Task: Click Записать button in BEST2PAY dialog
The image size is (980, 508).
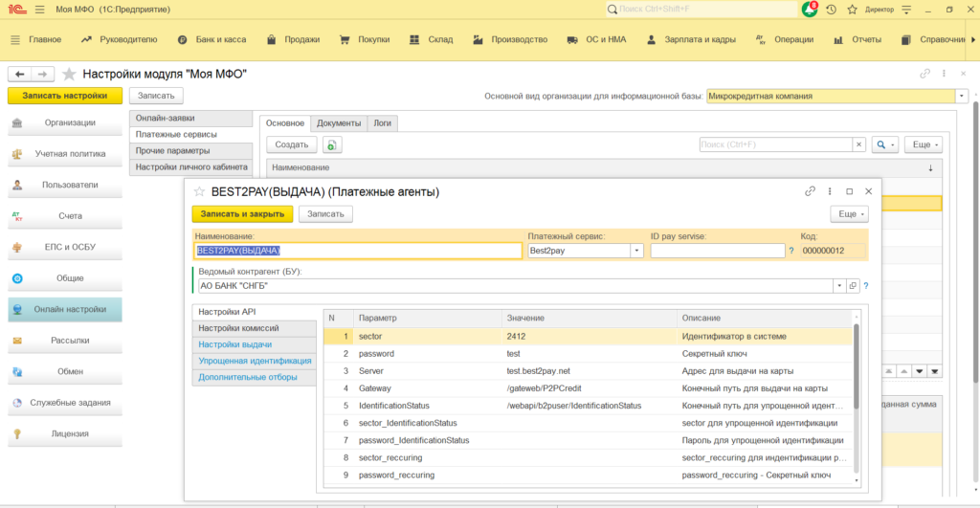Action: click(x=325, y=213)
